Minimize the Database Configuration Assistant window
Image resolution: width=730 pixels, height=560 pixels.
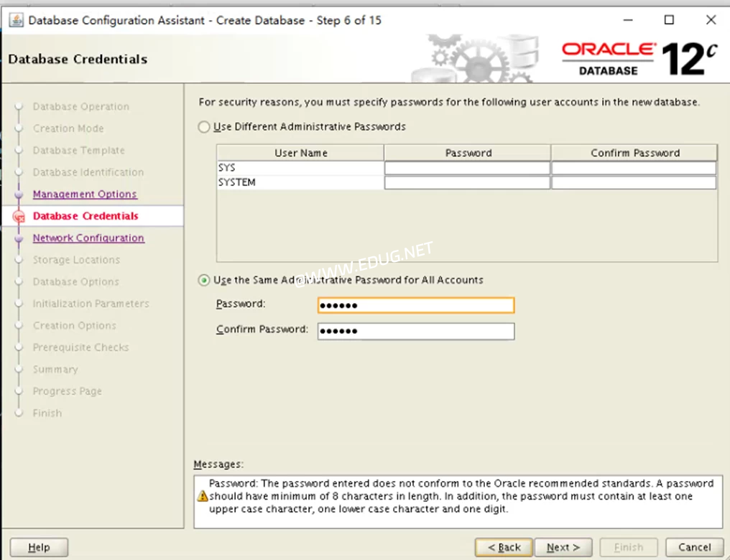coord(628,20)
